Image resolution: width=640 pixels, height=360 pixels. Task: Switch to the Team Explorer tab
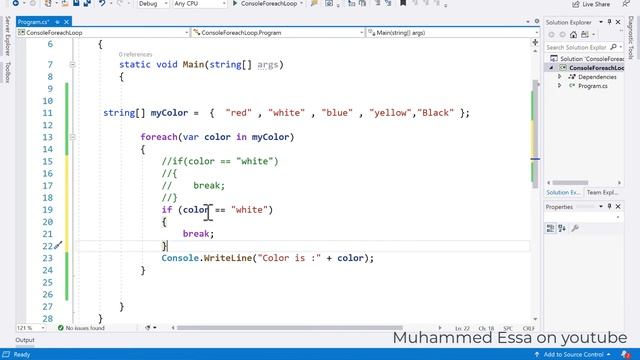(x=602, y=192)
